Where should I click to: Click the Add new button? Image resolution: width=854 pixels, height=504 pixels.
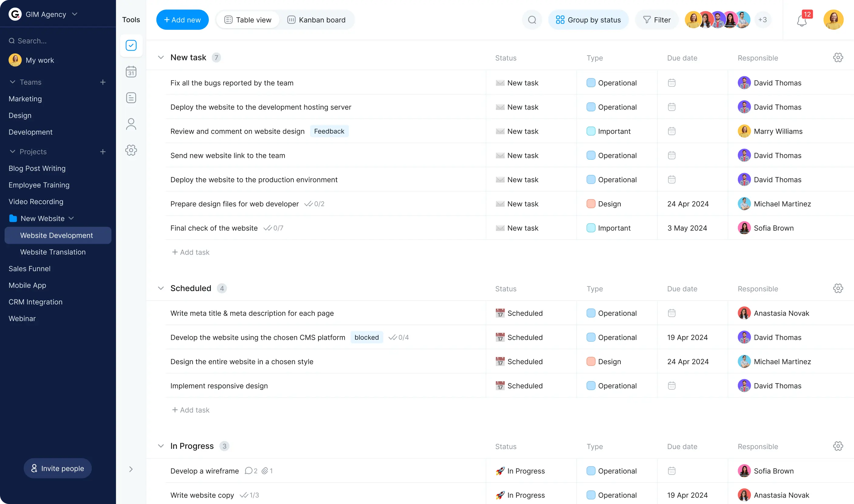pos(182,20)
